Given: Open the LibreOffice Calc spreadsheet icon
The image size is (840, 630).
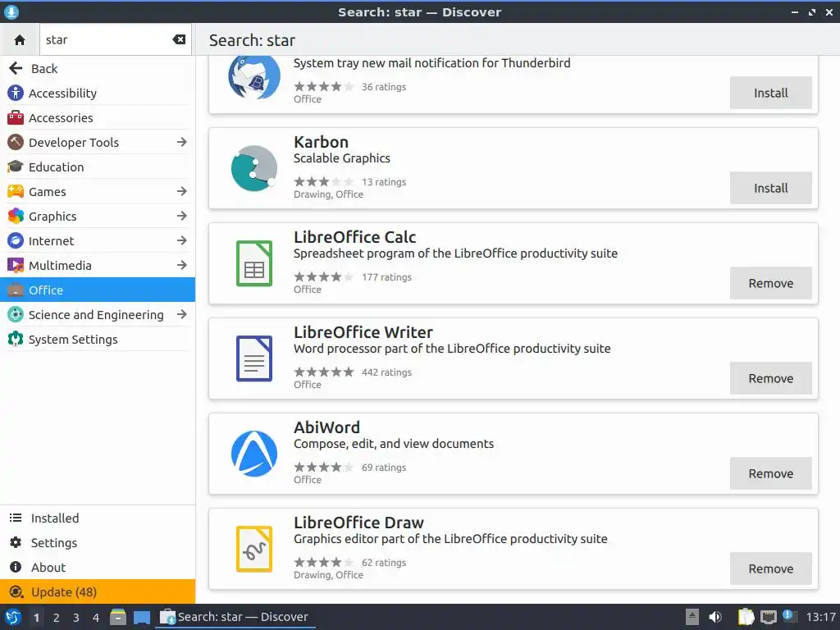Looking at the screenshot, I should tap(254, 263).
